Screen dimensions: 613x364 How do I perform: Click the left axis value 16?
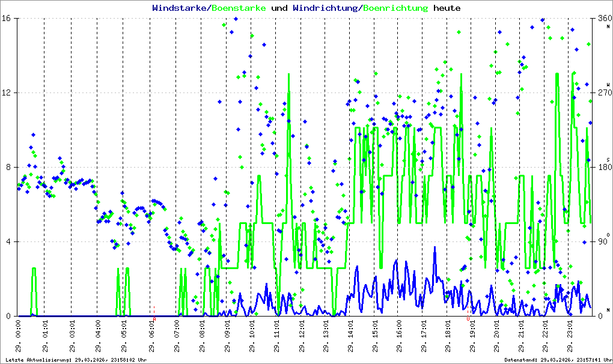click(x=11, y=19)
